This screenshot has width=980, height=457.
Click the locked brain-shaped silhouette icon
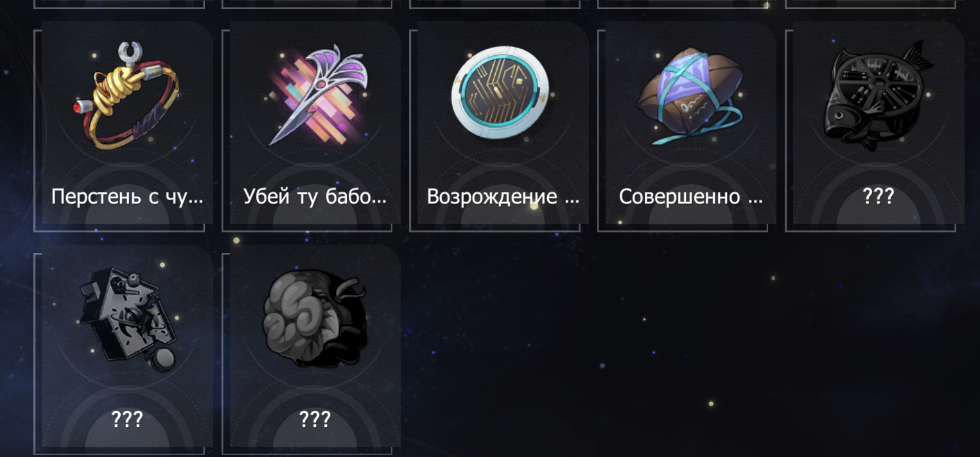pos(315,318)
